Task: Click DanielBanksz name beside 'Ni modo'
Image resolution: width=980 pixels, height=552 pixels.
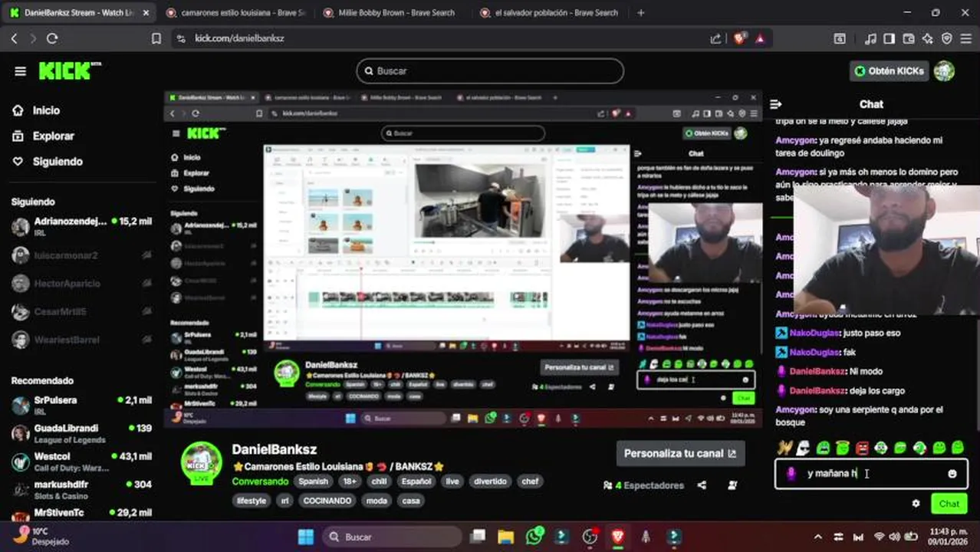Action: click(x=817, y=371)
